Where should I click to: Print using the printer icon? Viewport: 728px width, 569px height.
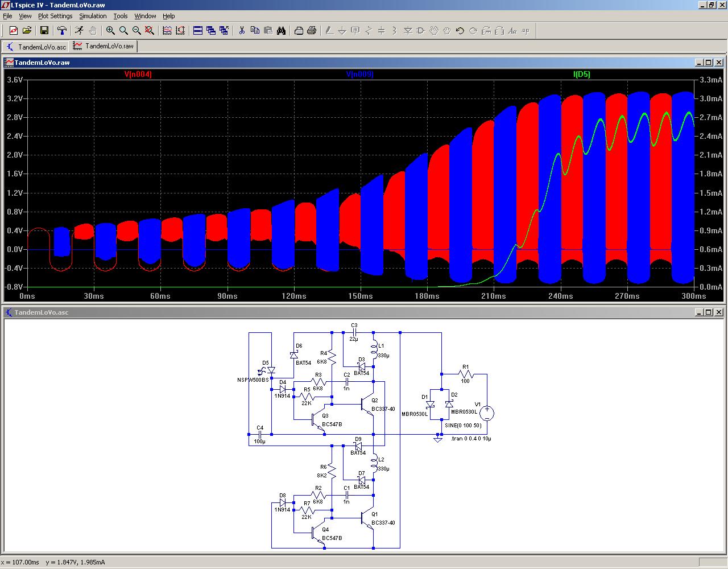point(312,31)
